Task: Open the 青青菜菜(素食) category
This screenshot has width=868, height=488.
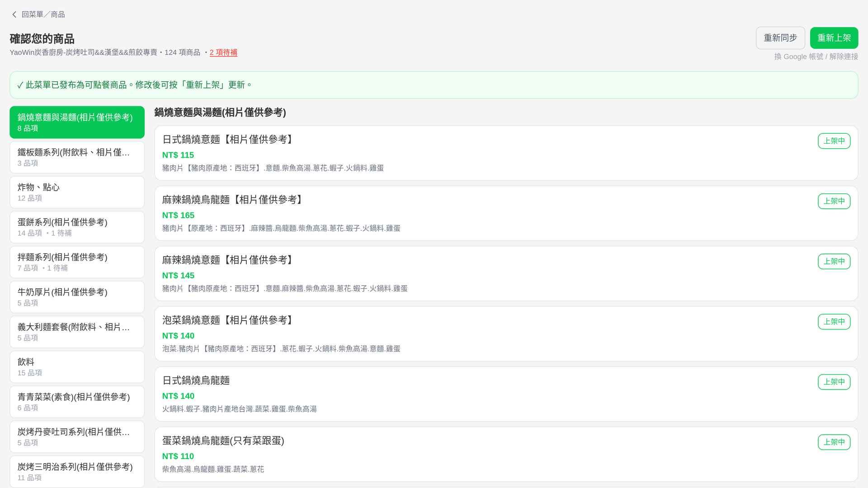Action: coord(77,402)
